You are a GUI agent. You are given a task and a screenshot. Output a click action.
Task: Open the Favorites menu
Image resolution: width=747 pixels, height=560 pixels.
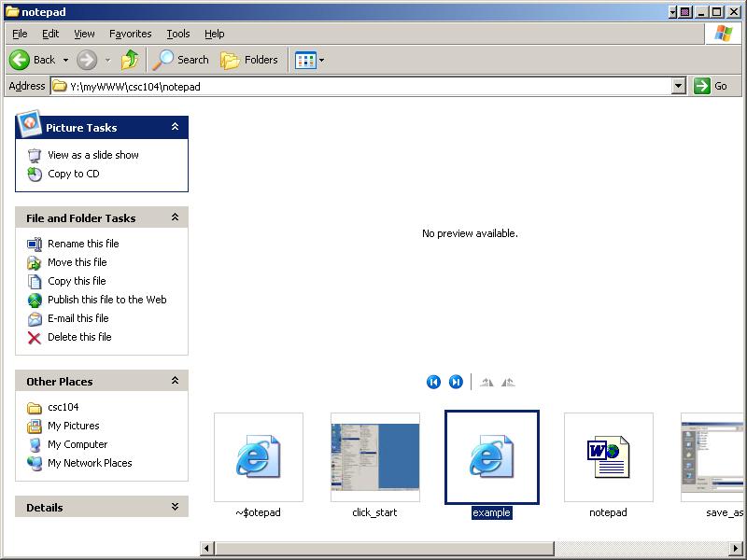click(130, 34)
